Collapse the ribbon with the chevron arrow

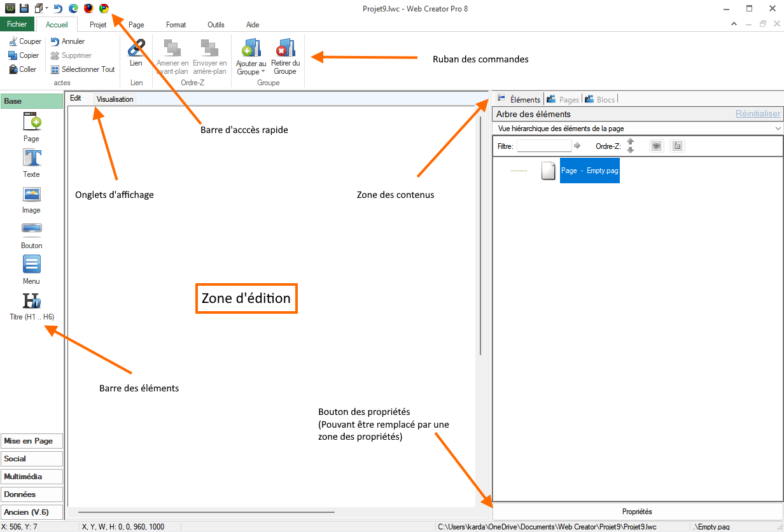[x=734, y=24]
